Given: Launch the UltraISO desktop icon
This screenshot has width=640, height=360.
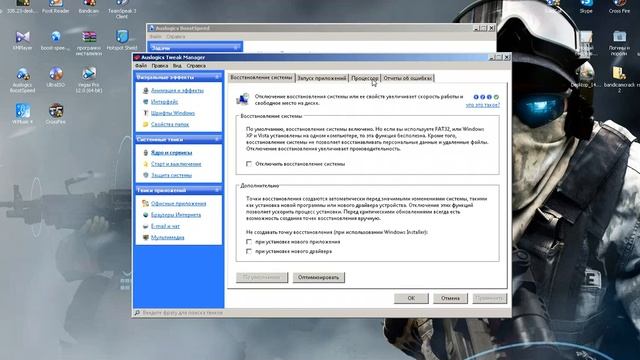Looking at the screenshot, I should coord(56,78).
